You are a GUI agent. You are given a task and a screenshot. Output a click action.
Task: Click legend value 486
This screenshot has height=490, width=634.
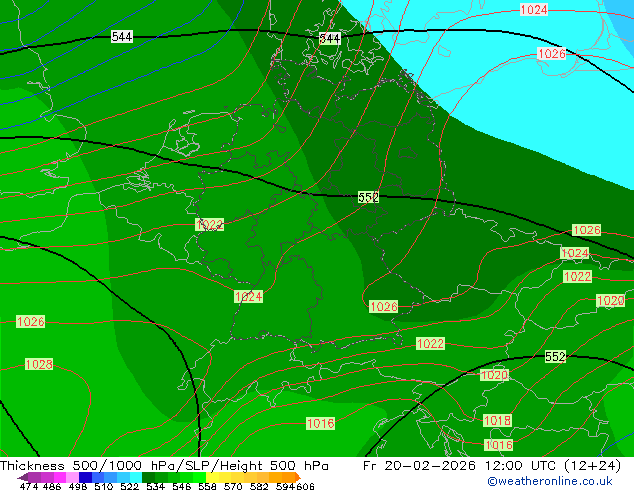pos(52,486)
